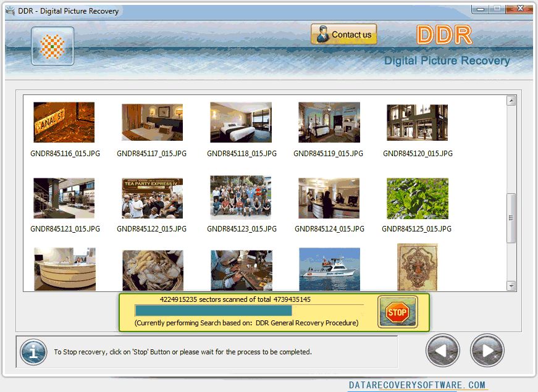The height and width of the screenshot is (392, 538).
Task: Click the application icon in the title bar
Action: pyautogui.click(x=9, y=10)
